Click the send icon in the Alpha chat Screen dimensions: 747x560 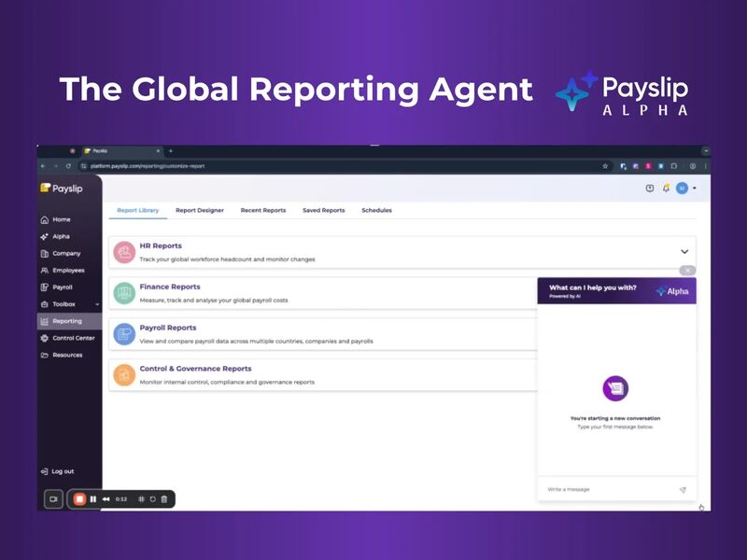[x=683, y=489]
